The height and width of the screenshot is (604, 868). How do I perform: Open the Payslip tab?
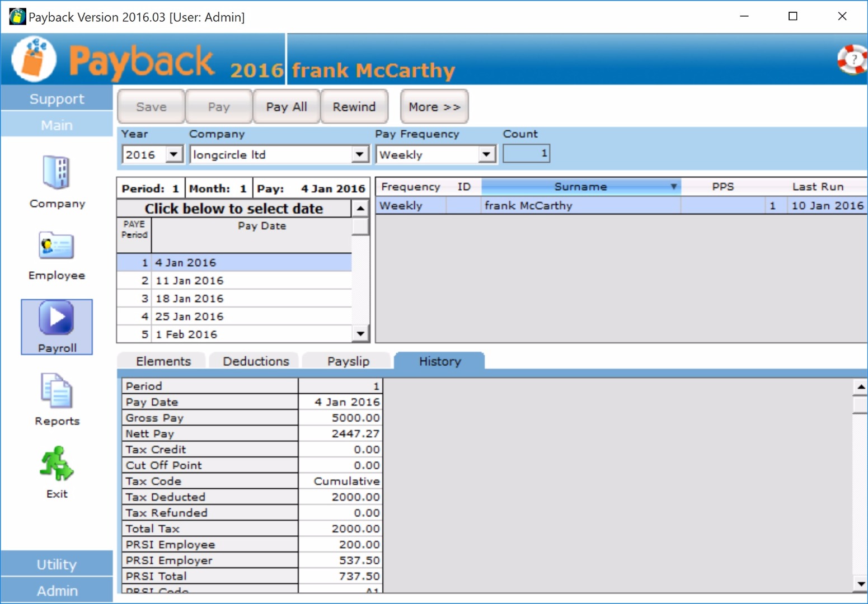[348, 361]
